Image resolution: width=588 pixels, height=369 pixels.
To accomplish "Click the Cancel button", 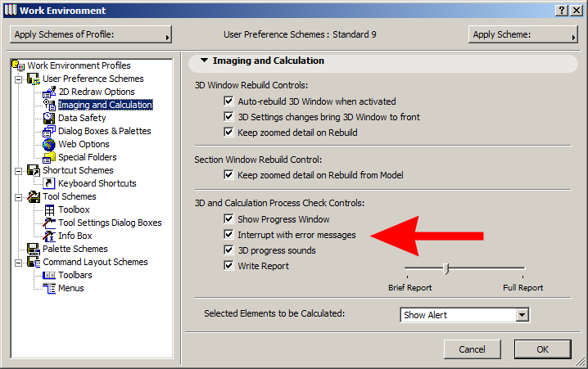I will pos(472,349).
